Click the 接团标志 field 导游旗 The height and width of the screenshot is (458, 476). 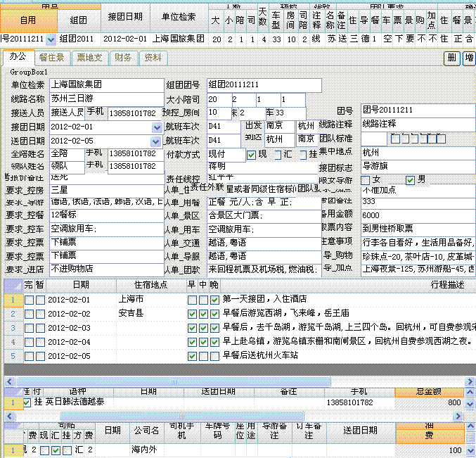pyautogui.click(x=418, y=166)
